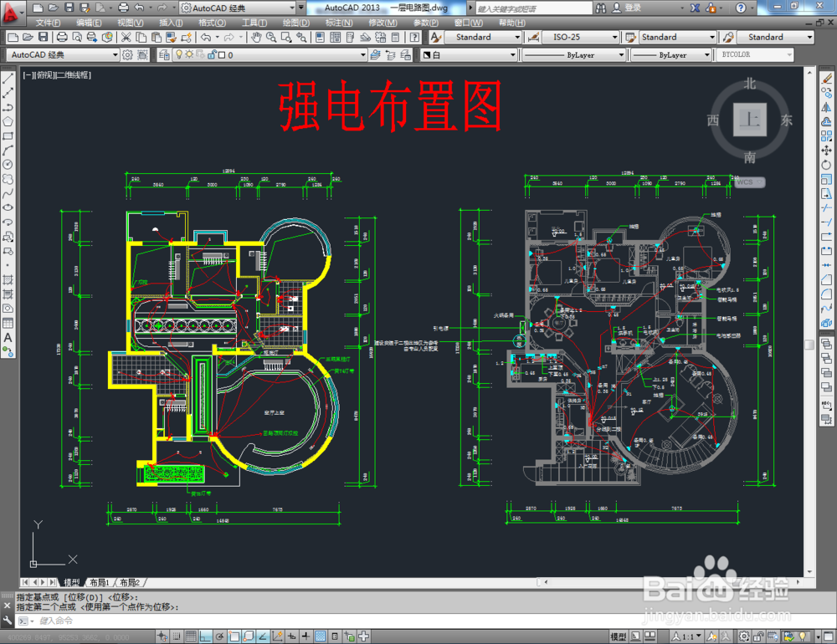Screen dimensions: 837x644
Task: Toggle Dynamic Input in status bar
Action: (291, 636)
